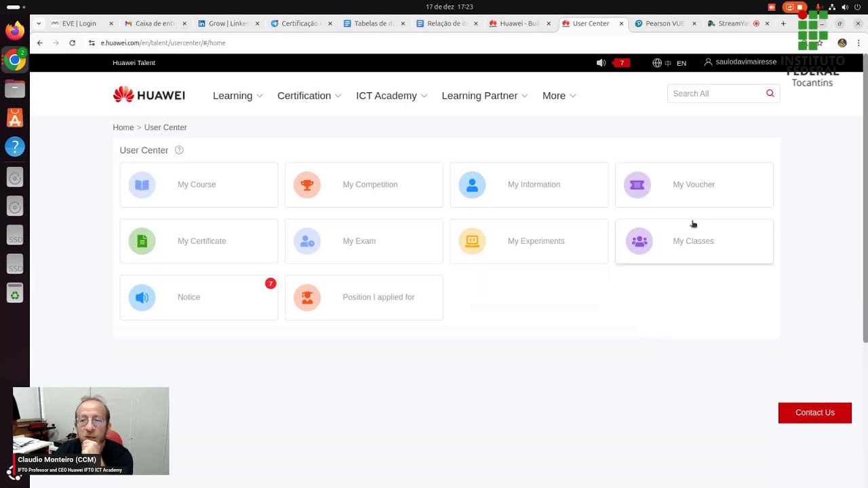The image size is (868, 488).
Task: Open My Course book icon
Action: (142, 184)
